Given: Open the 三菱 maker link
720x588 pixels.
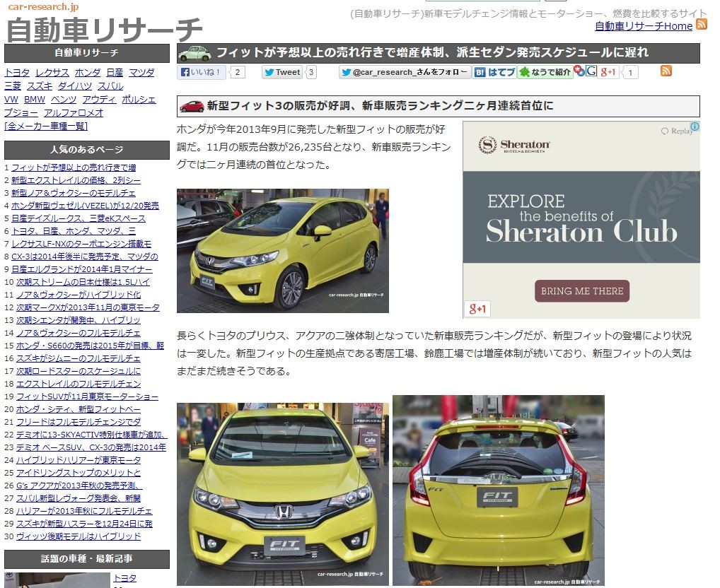Looking at the screenshot, I should tap(13, 86).
